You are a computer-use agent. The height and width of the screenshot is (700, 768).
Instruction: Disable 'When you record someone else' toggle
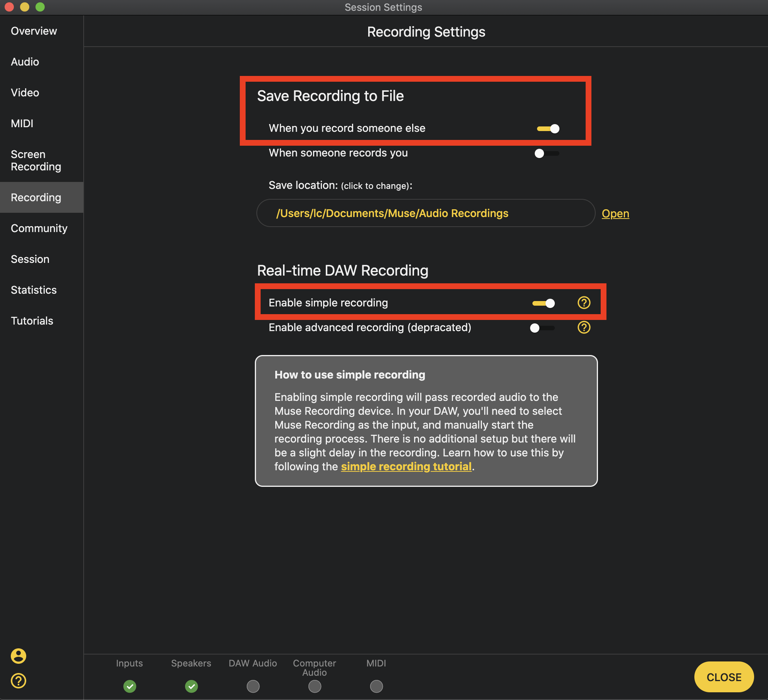(x=548, y=129)
